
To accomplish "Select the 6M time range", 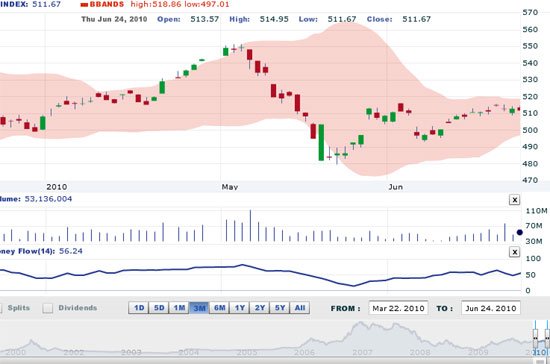I will pos(220,308).
